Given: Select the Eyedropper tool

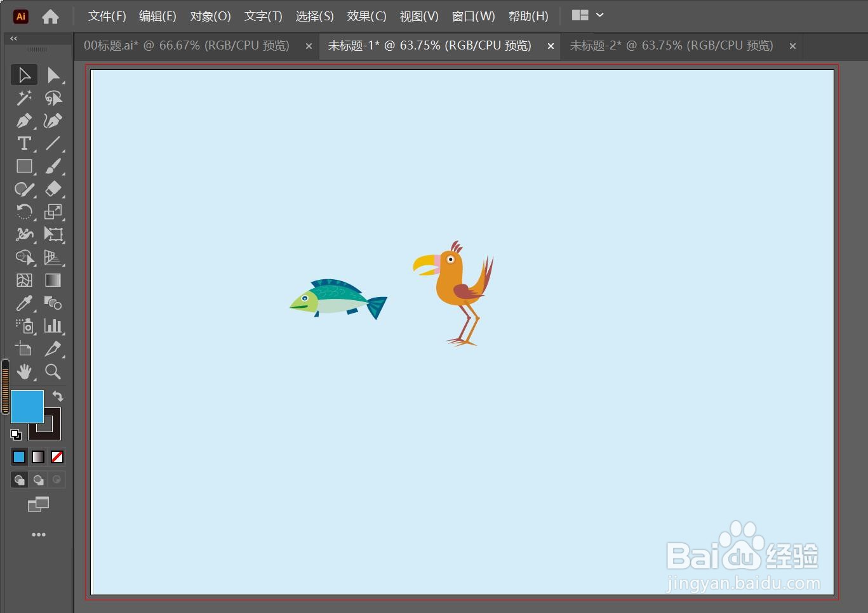Looking at the screenshot, I should pyautogui.click(x=24, y=303).
